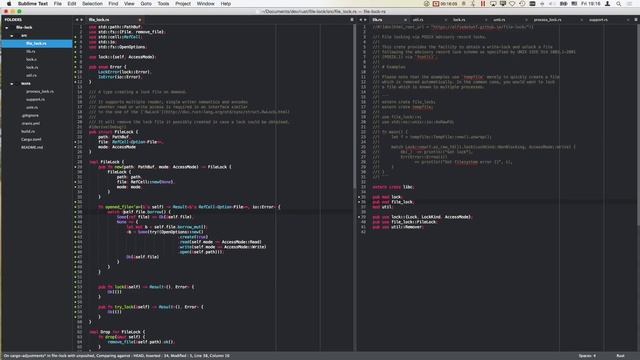Open Cargo.toml from the sidebar
The height and width of the screenshot is (360, 640).
pos(31,139)
